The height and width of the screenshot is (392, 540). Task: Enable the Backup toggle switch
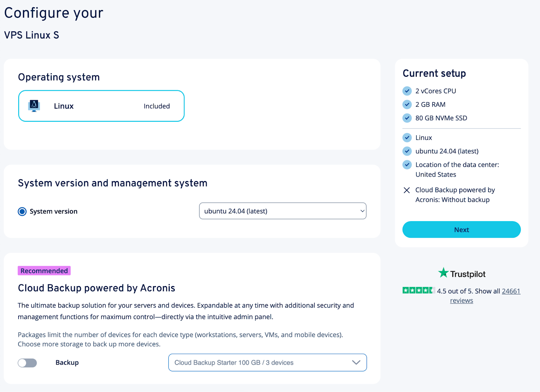tap(27, 363)
